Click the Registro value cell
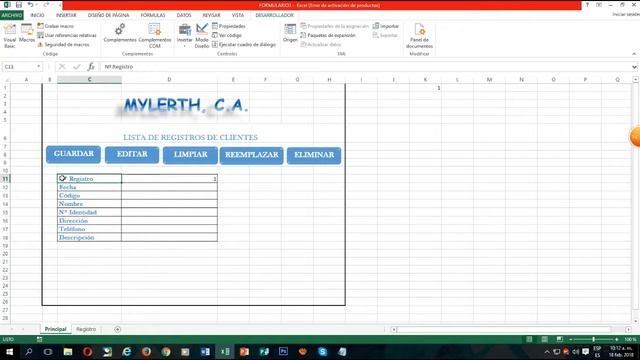This screenshot has height=360, width=640. click(169, 178)
